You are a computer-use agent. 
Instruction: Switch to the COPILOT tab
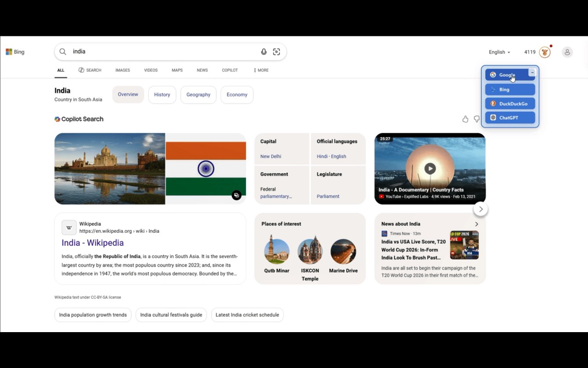(230, 70)
